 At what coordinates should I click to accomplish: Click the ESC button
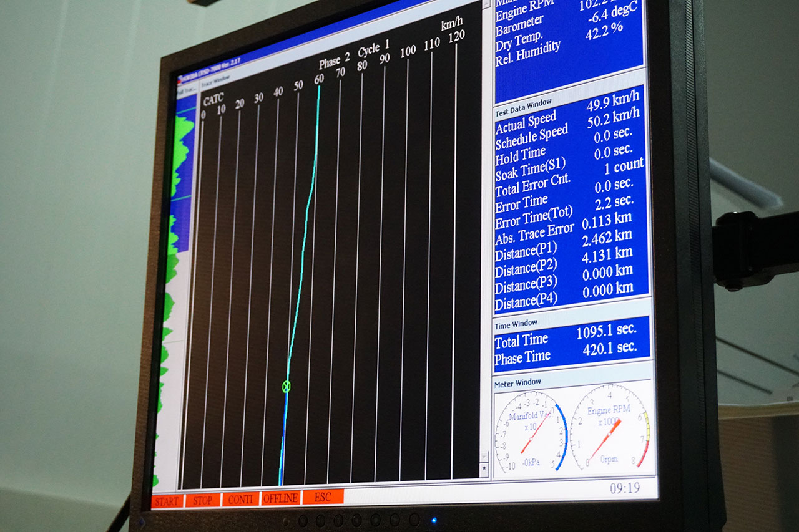[323, 496]
